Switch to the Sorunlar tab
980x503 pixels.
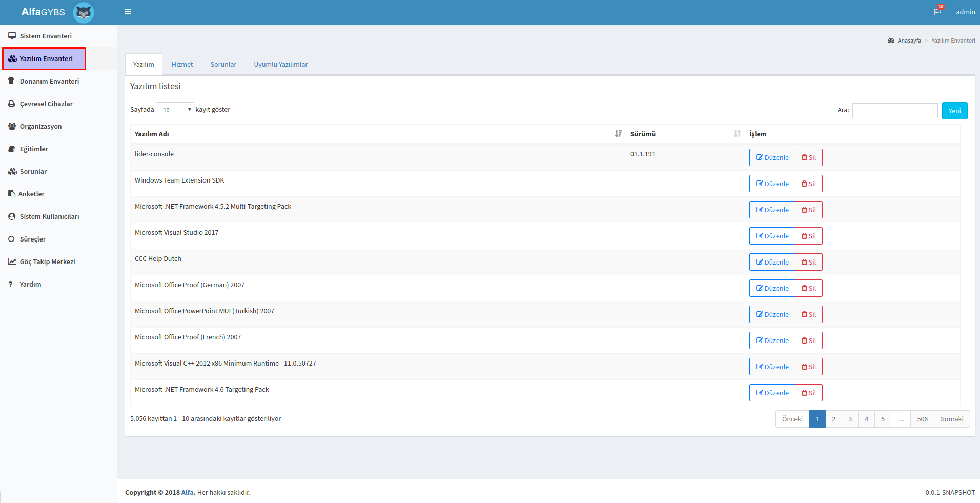pos(223,64)
